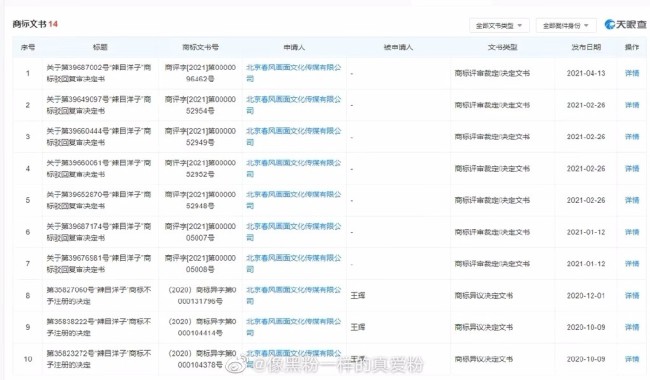The width and height of the screenshot is (650, 380).
Task: Click the 申请人 column header
Action: 294,47
